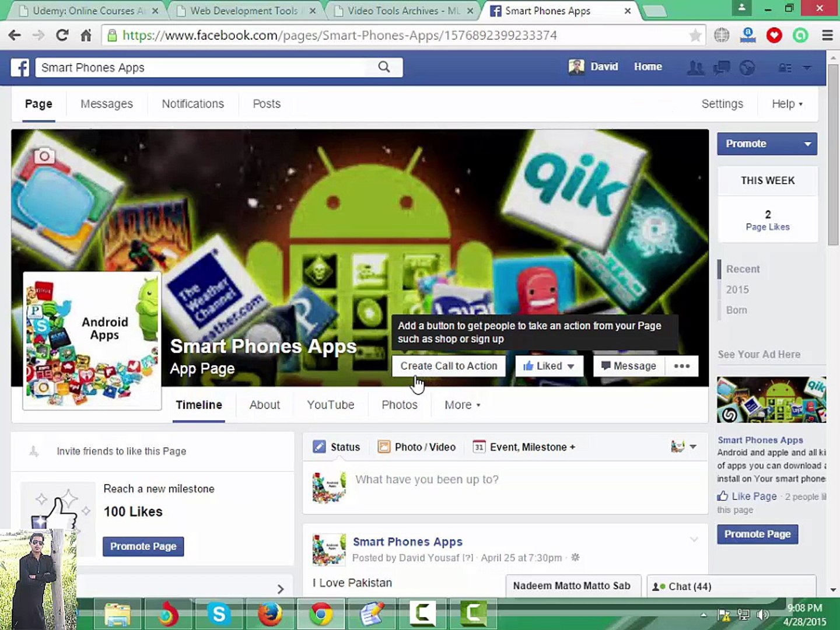Switch to the Notifications tab

193,104
